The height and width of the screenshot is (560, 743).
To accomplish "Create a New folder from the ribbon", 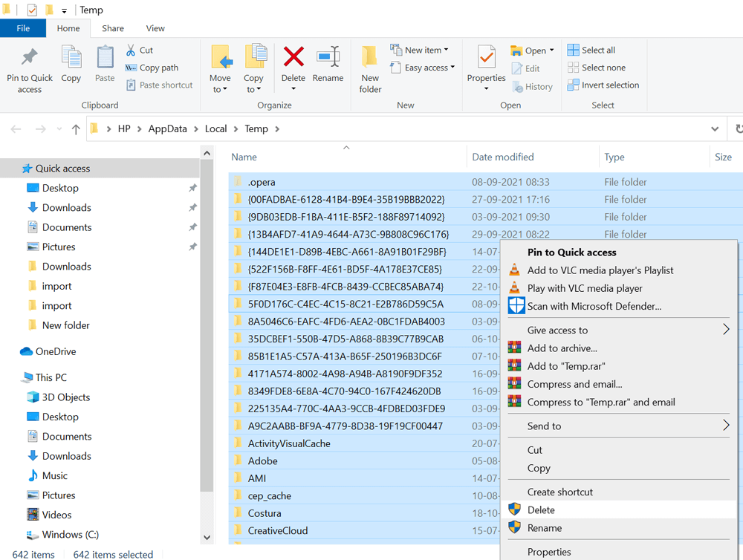I will click(370, 68).
